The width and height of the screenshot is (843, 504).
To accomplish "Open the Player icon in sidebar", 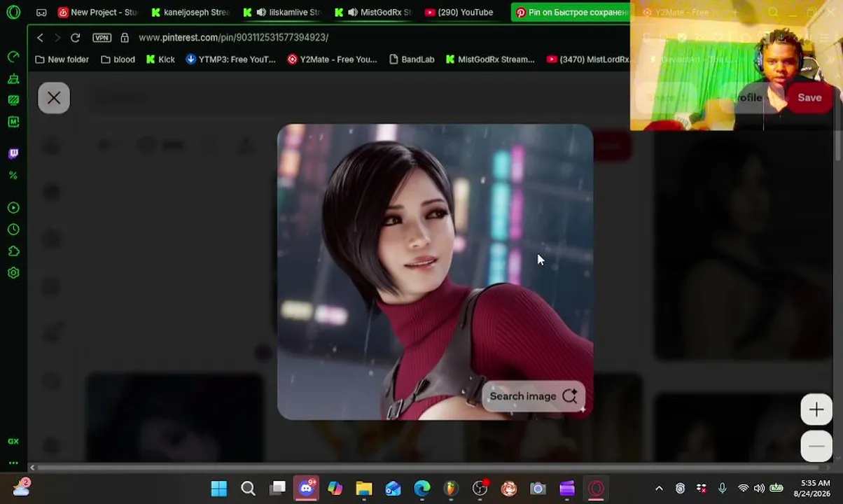I will tap(13, 208).
